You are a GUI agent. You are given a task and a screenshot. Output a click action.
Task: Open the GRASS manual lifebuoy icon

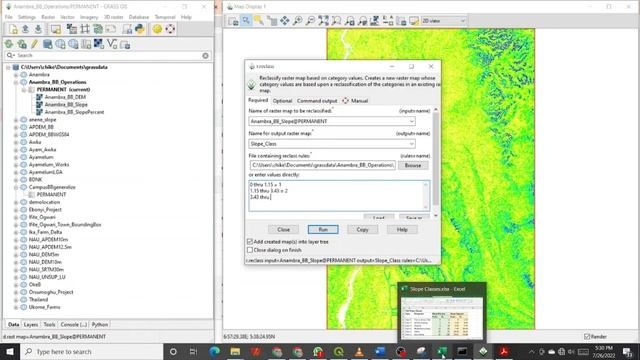tap(170, 29)
